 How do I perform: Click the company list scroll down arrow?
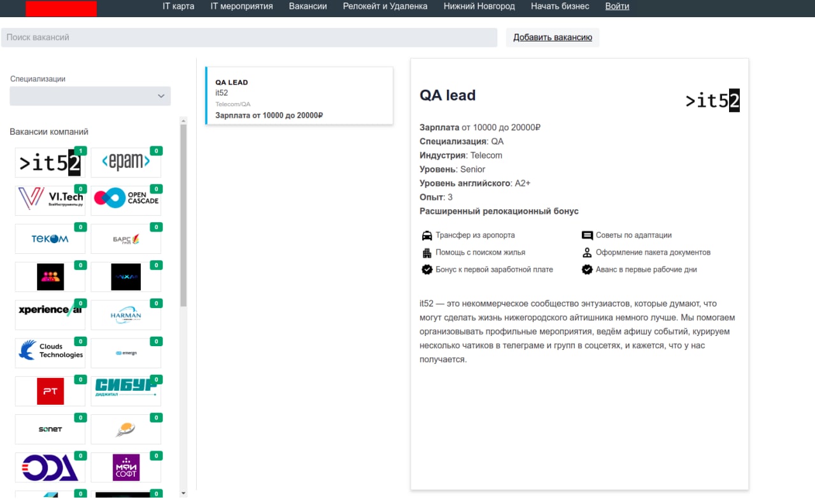(183, 493)
